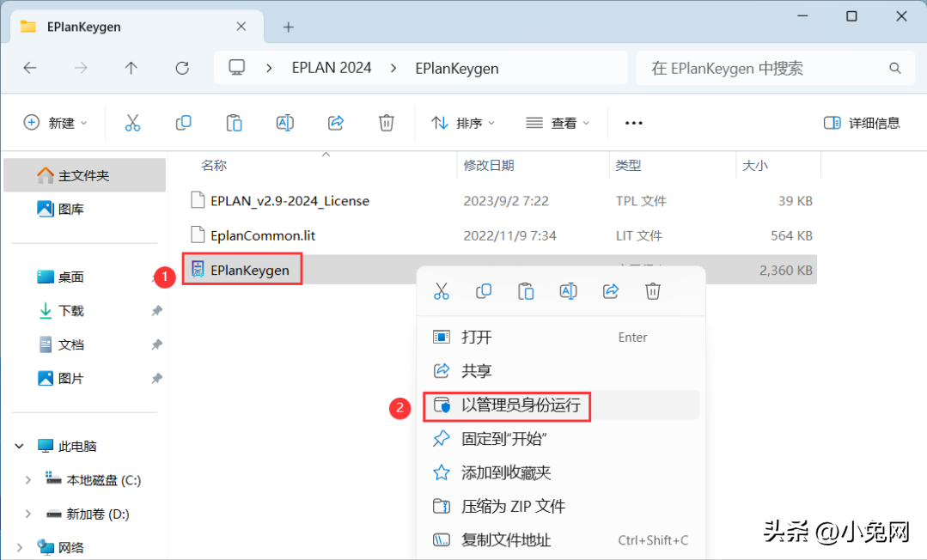This screenshot has height=560, width=927.
Task: Click the toolbar Paste clipboard icon
Action: pyautogui.click(x=234, y=123)
